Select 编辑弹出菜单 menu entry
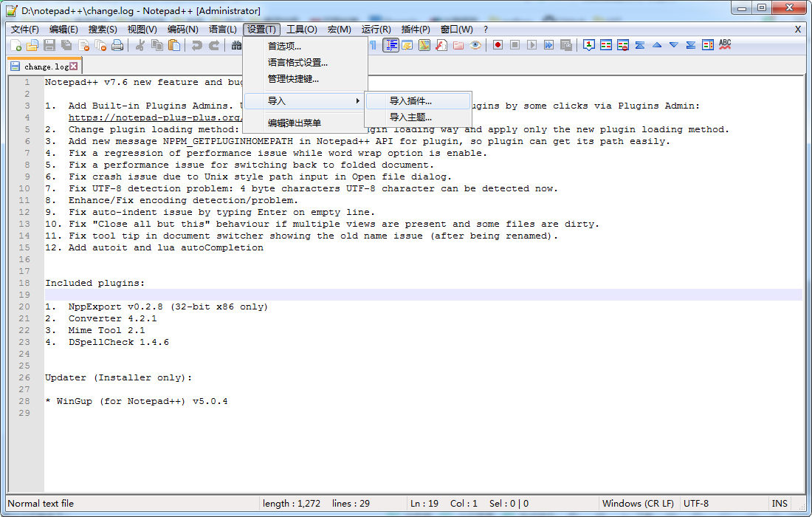 306,123
